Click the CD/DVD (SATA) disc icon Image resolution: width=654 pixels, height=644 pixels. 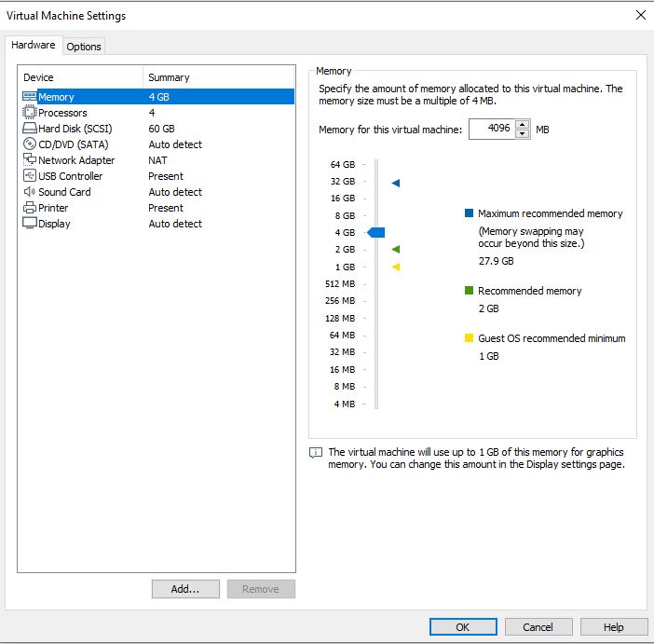click(x=29, y=144)
